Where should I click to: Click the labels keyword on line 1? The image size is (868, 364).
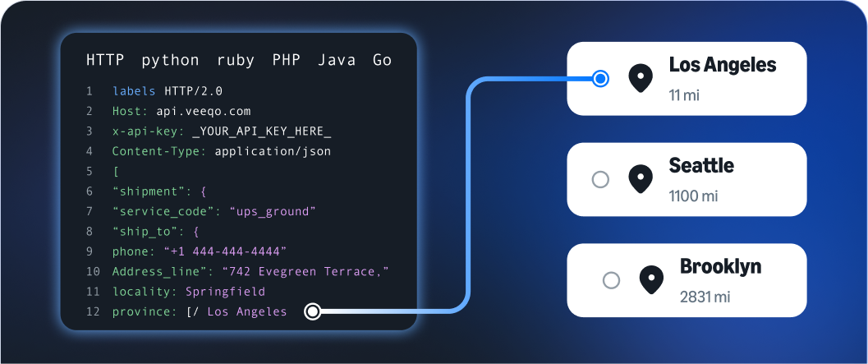pos(135,91)
